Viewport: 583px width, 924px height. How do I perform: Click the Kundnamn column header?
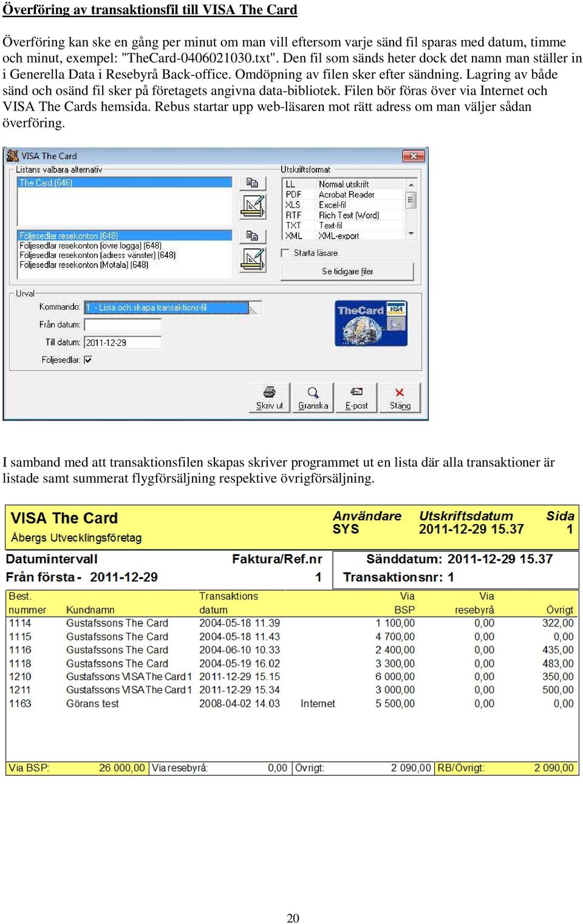point(90,610)
